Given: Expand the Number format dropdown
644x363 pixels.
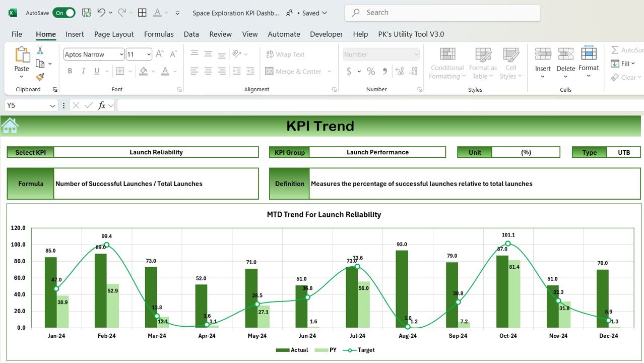Looking at the screenshot, I should click(x=416, y=54).
